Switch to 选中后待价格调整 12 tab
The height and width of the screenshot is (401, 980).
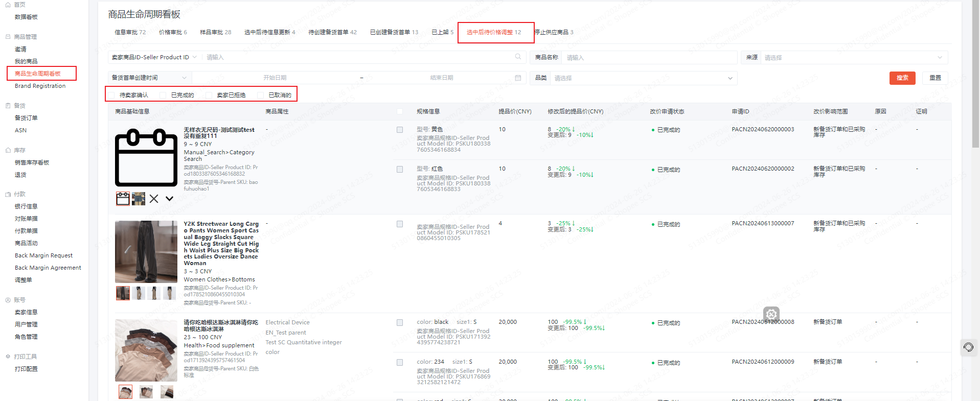(x=494, y=32)
